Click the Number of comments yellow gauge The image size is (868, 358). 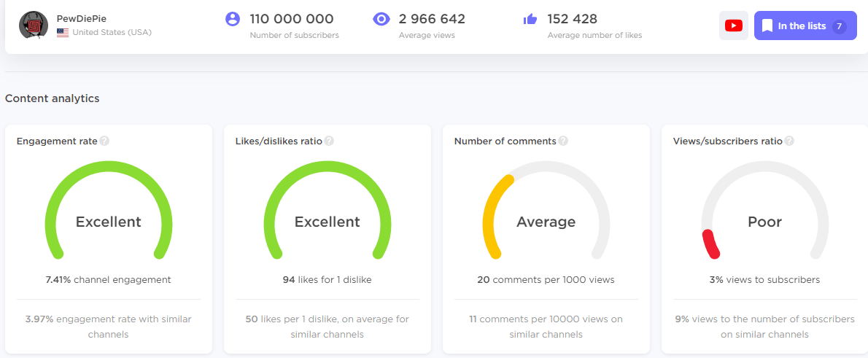pos(546,210)
